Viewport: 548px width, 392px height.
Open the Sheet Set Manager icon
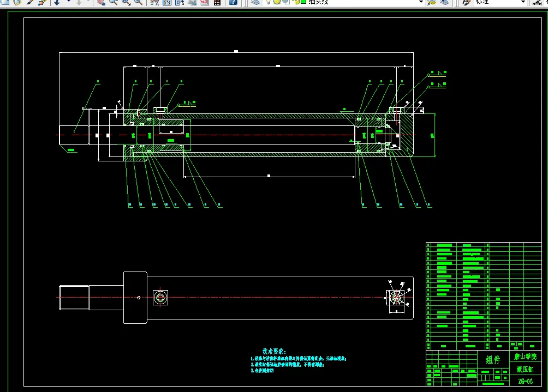[192, 2]
